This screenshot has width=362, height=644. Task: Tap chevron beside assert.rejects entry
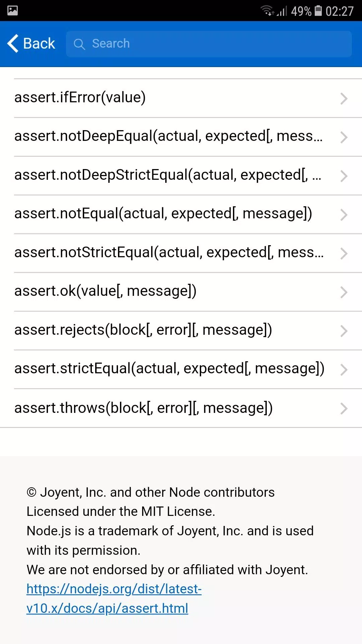pos(344,331)
